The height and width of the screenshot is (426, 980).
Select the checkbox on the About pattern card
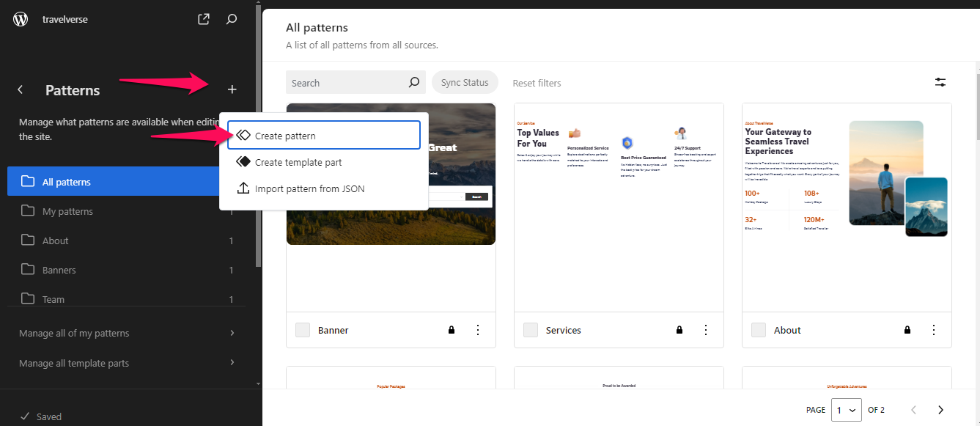point(758,330)
